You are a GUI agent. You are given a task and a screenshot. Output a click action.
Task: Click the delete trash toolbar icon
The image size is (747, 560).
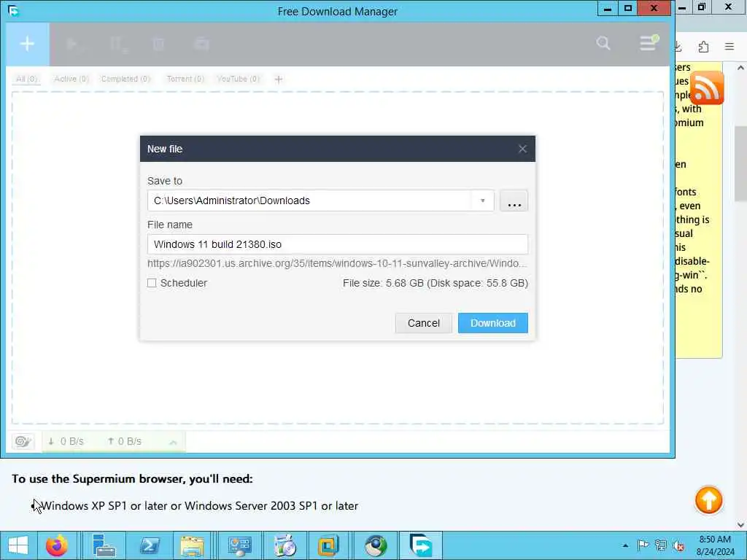[x=158, y=44]
